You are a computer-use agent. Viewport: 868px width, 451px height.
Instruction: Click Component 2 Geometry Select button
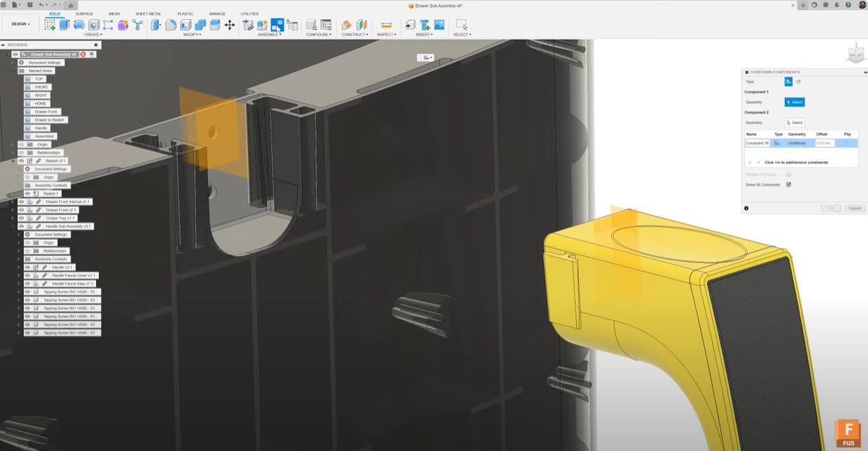(795, 123)
